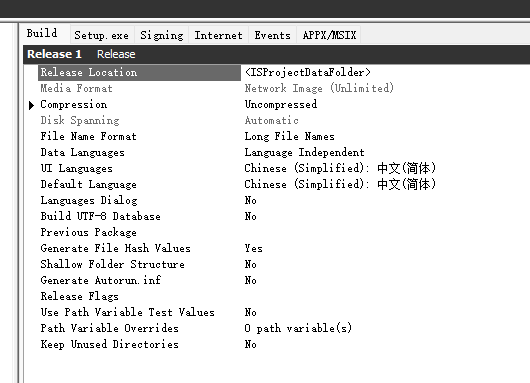Click the Shallow Folder Structure No value
Image resolution: width=530 pixels, height=383 pixels.
pyautogui.click(x=250, y=264)
